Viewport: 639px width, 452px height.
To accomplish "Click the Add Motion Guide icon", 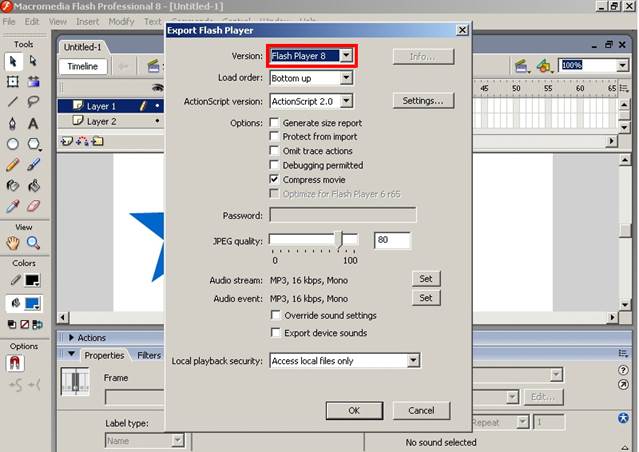I will 82,141.
